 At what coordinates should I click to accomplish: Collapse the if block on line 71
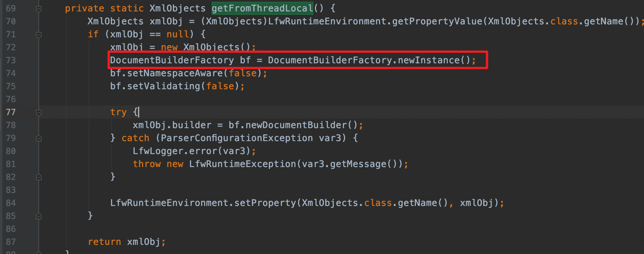39,35
